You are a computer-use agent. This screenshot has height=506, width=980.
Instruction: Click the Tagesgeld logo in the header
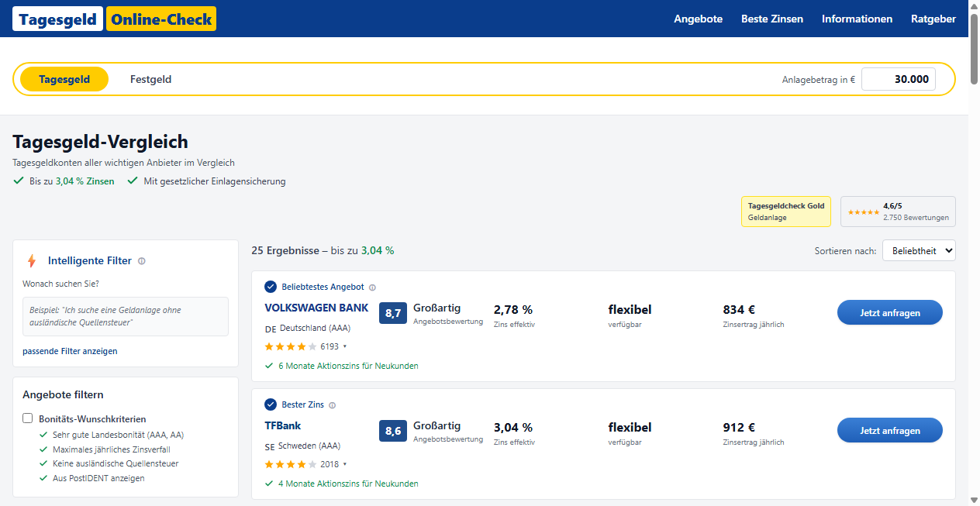pyautogui.click(x=57, y=19)
